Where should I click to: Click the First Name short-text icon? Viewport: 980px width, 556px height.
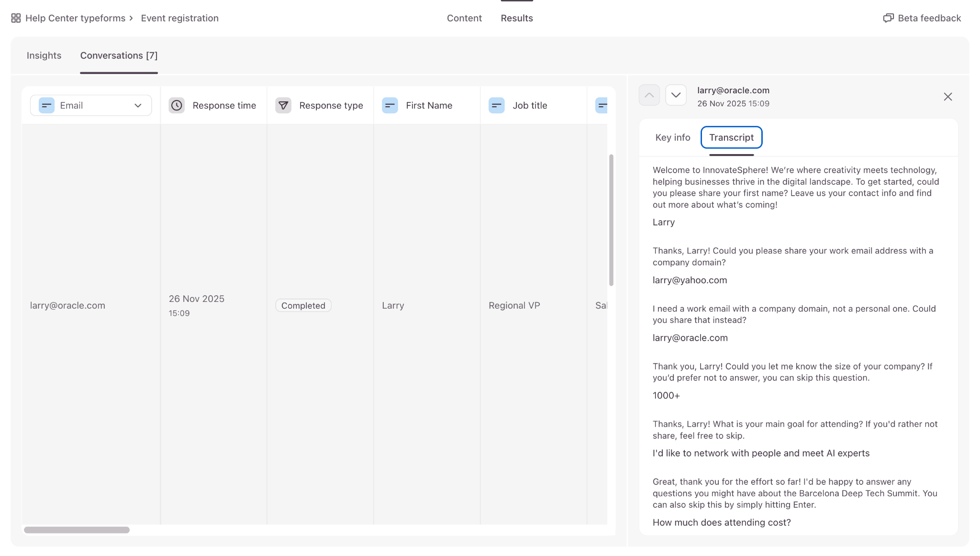point(390,105)
